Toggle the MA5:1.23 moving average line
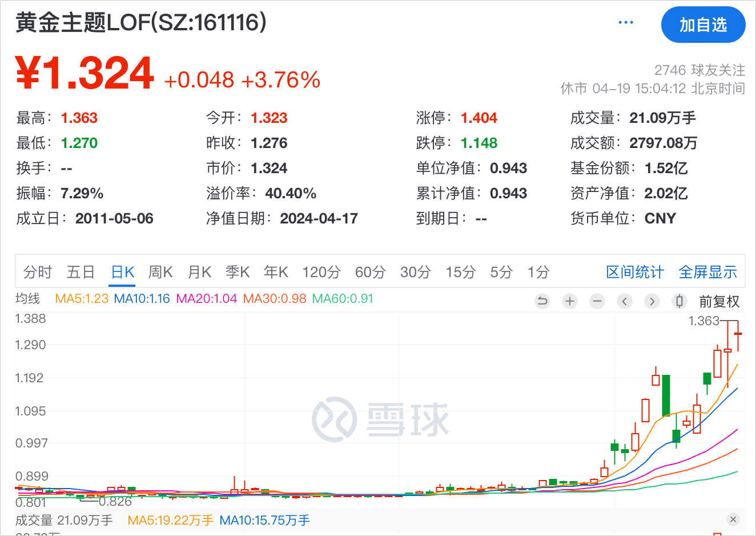This screenshot has height=536, width=756. coord(82,299)
